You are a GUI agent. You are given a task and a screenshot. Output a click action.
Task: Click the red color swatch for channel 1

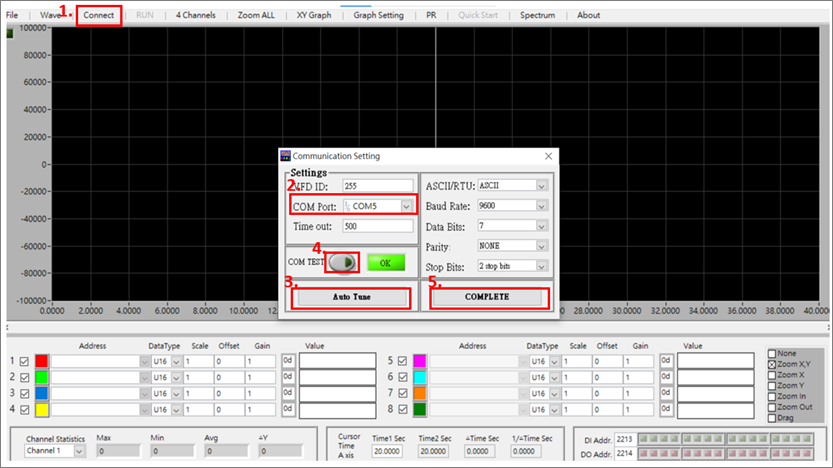pyautogui.click(x=41, y=361)
